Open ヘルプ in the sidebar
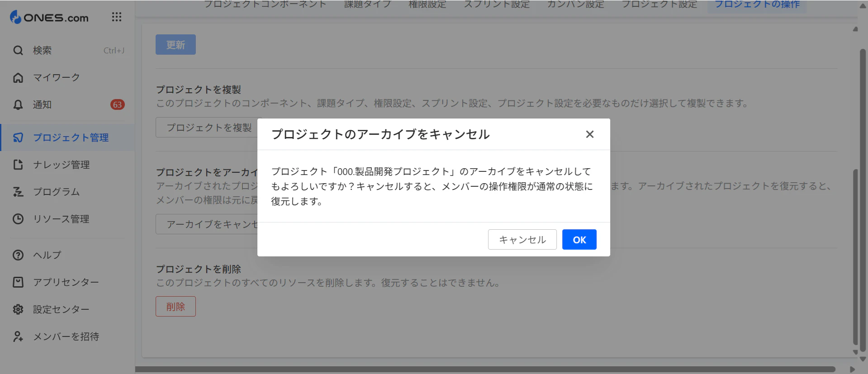 [68, 255]
